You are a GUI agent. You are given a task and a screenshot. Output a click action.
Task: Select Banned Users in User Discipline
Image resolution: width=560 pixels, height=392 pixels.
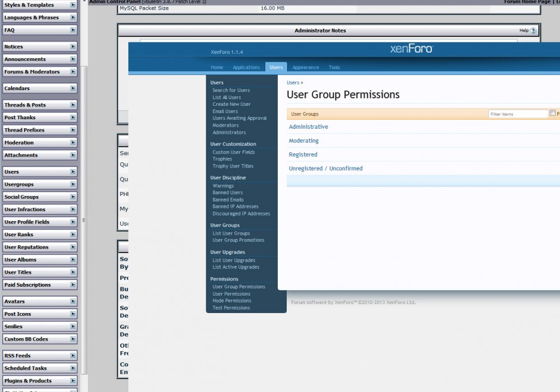click(227, 193)
